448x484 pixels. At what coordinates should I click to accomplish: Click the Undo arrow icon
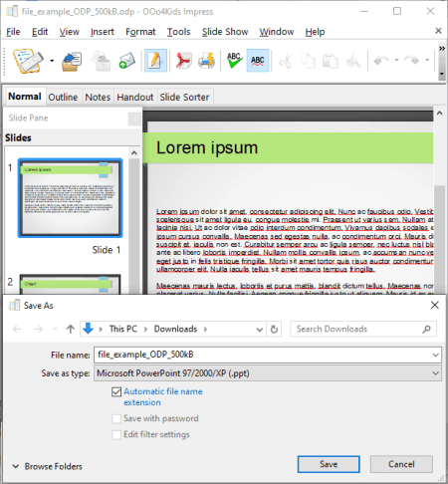click(x=381, y=61)
